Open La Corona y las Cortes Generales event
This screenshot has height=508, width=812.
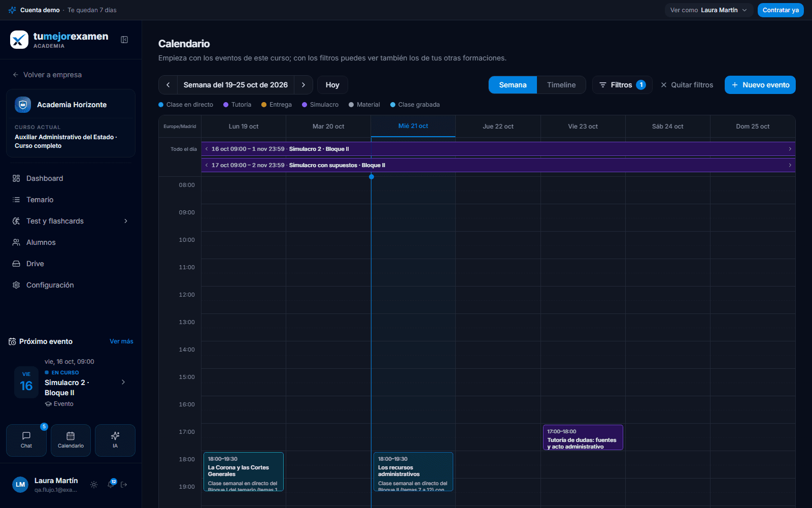(x=244, y=471)
